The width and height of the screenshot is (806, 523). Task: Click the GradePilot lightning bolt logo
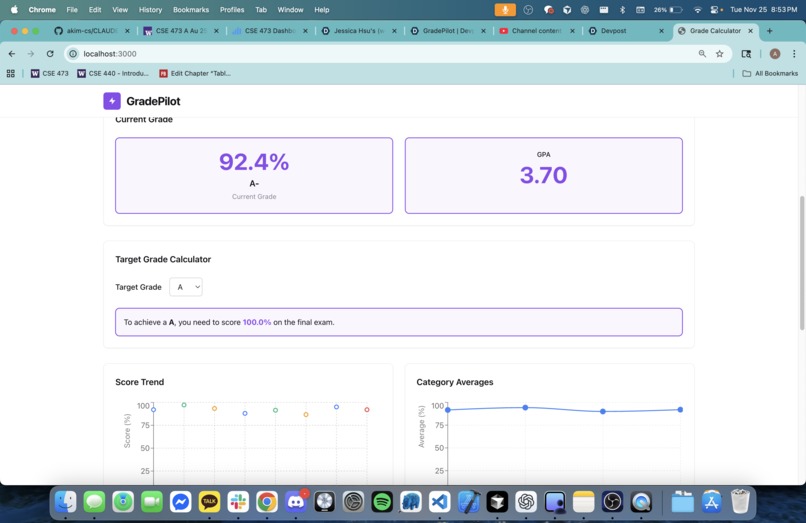[x=112, y=101]
